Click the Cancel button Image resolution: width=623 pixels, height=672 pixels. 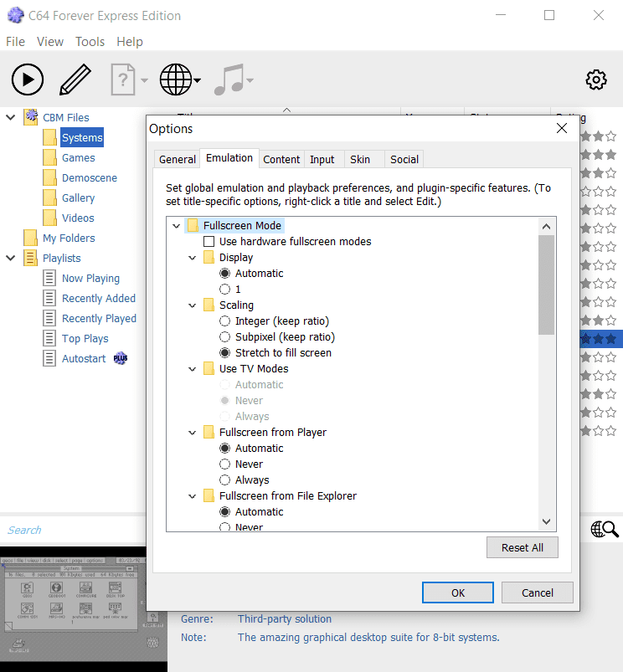[x=538, y=592]
